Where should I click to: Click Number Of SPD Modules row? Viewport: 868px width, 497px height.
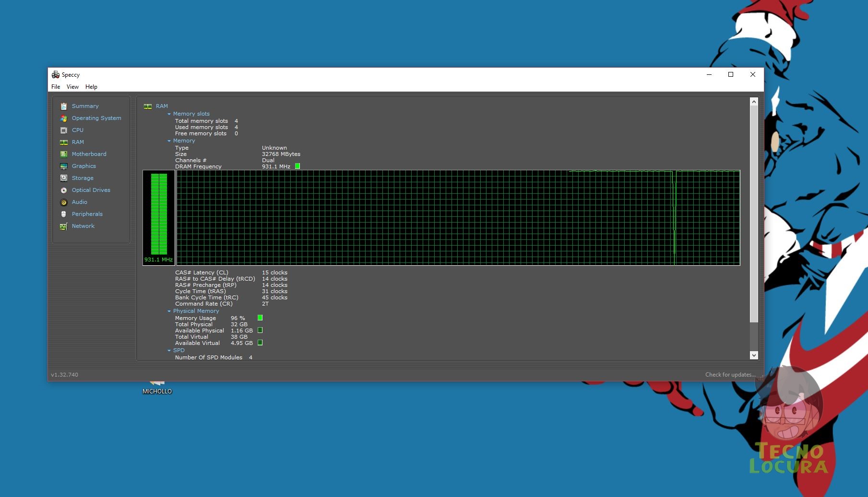click(x=214, y=357)
